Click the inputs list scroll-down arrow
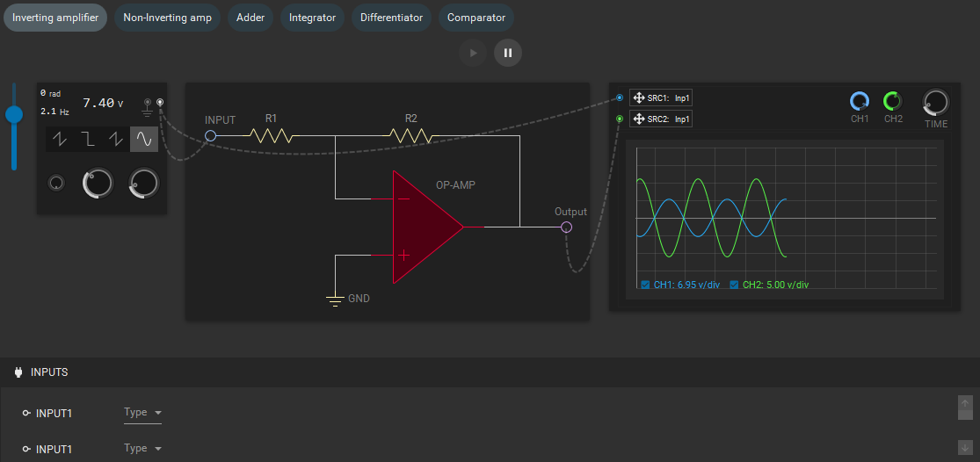 coord(966,447)
